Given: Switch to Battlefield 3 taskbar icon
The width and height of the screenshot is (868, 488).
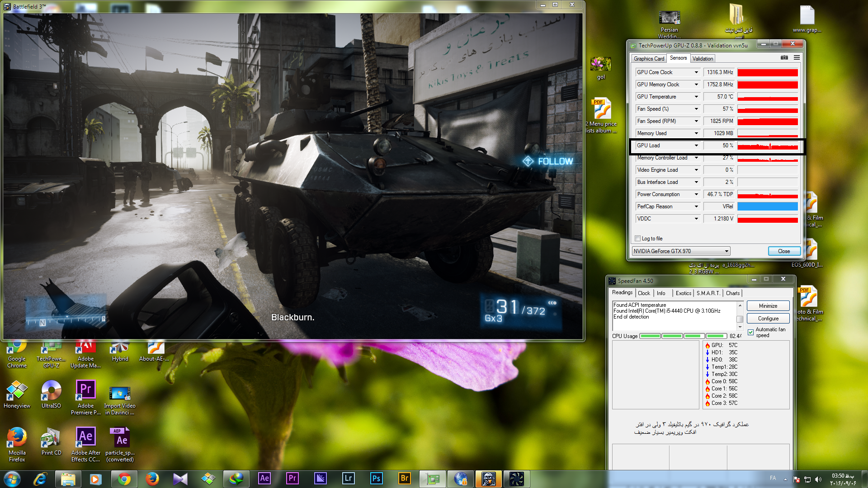Looking at the screenshot, I should coord(489,479).
